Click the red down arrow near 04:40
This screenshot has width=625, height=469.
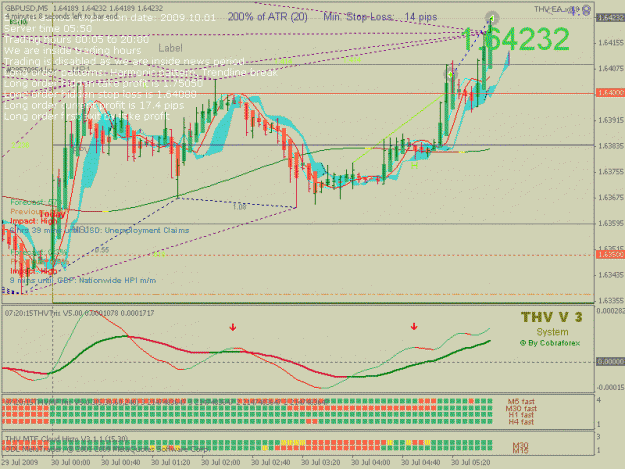tap(414, 327)
